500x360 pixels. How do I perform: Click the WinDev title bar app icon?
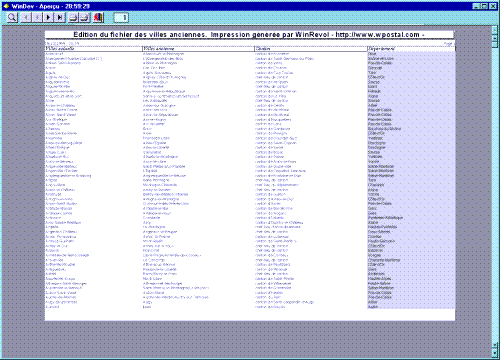(6, 6)
